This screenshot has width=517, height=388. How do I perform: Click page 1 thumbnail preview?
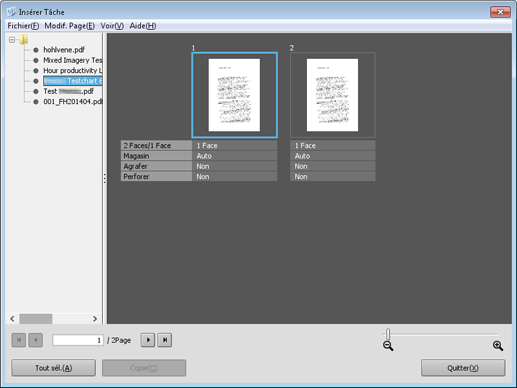coord(234,95)
